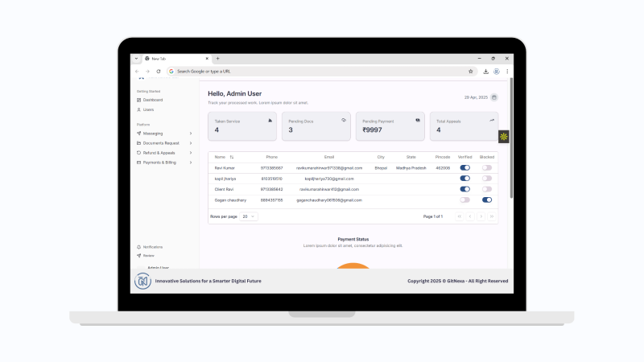Toggle Blocked switch for kapil jhariya

click(486, 179)
